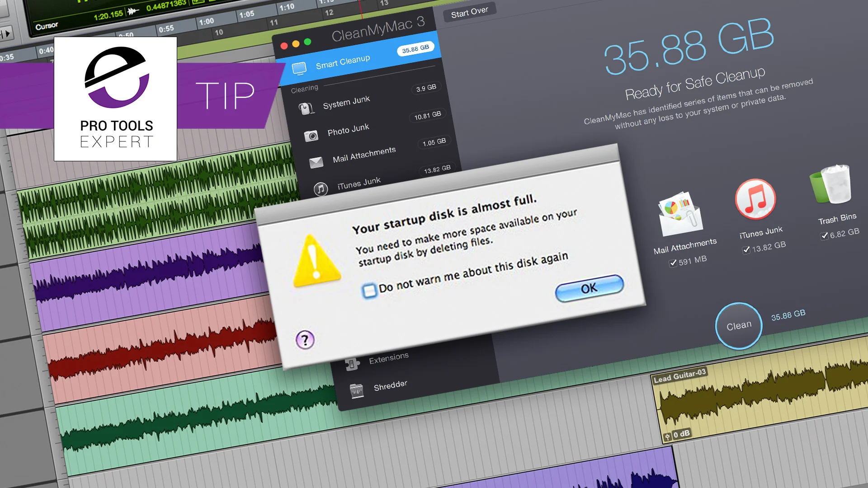Click the round Clean button
868x488 pixels.
point(739,326)
